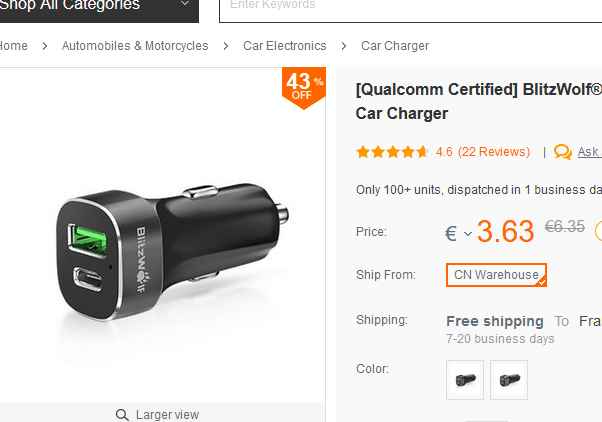This screenshot has height=422, width=602.
Task: Select CN Warehouse shipping option
Action: coord(496,275)
